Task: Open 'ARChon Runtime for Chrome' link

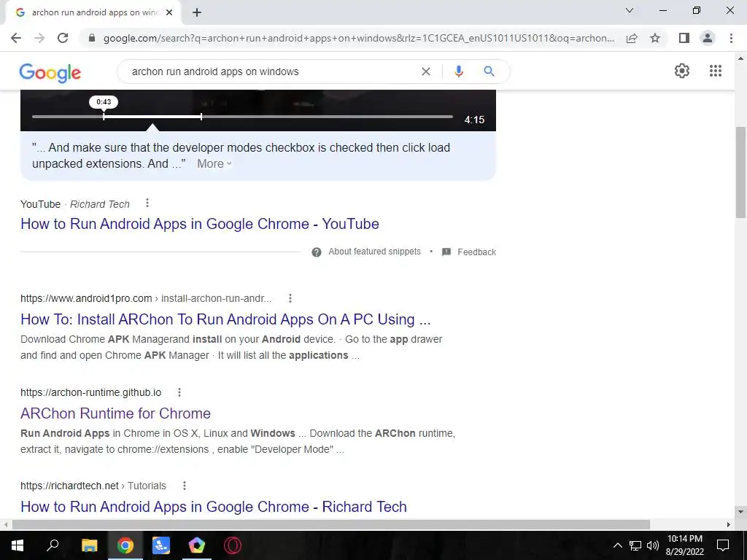Action: (115, 413)
